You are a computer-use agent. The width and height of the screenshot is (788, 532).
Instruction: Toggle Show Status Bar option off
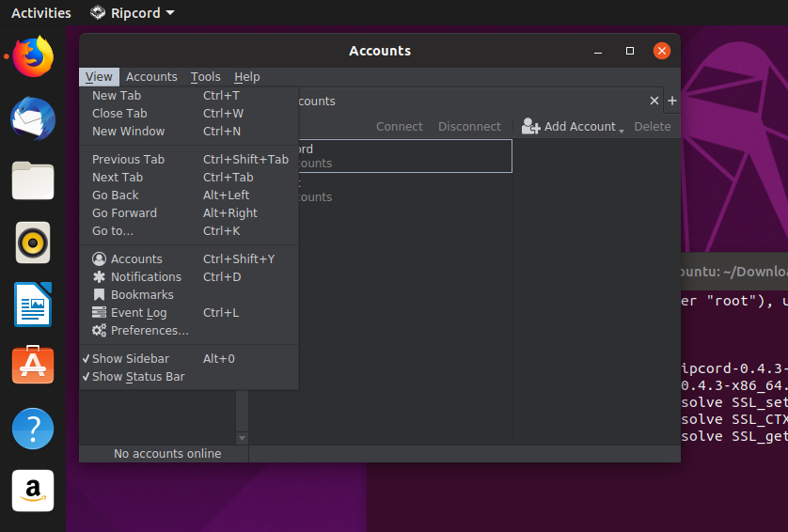pyautogui.click(x=188, y=377)
